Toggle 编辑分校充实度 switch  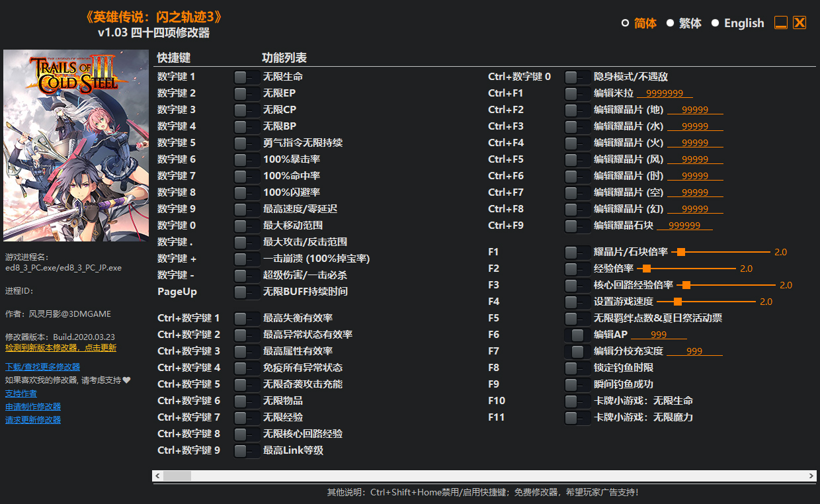coord(577,351)
